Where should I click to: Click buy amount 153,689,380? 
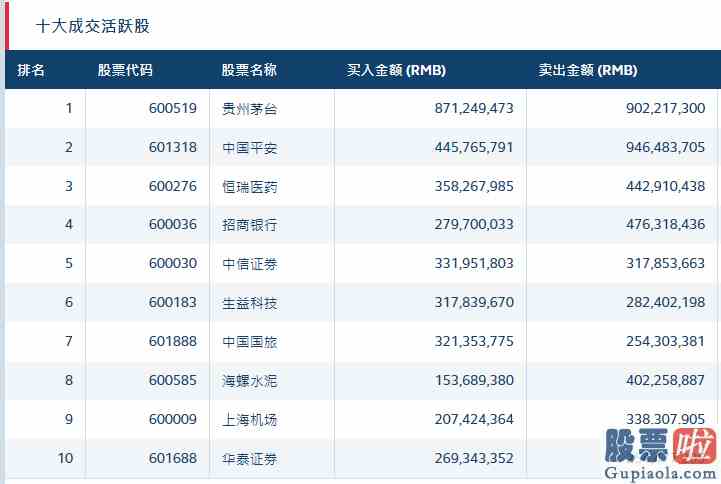(474, 381)
